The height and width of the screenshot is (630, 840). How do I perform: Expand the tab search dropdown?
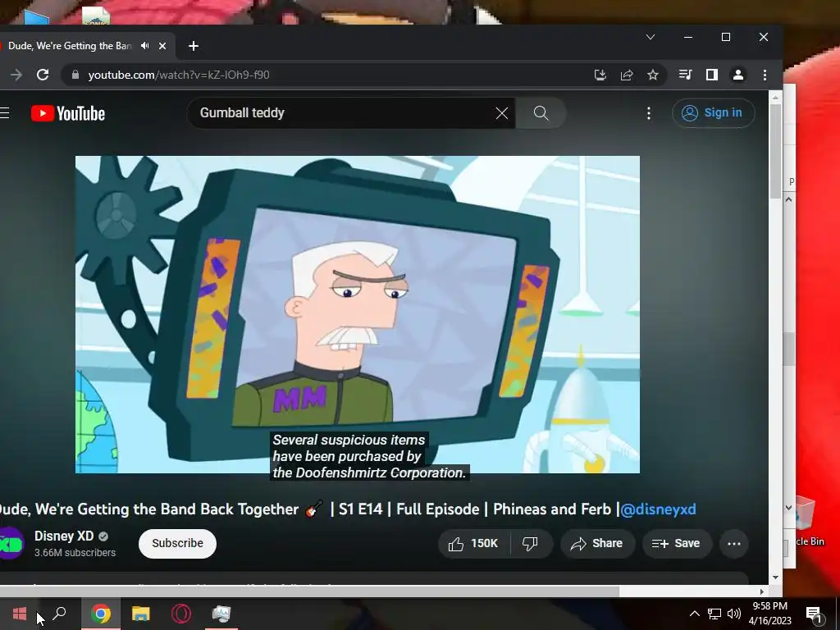[651, 37]
